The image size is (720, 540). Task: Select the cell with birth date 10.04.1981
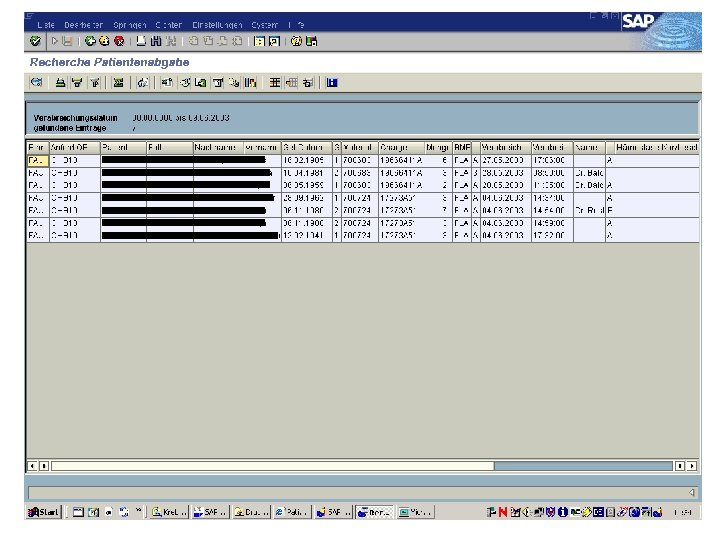coord(307,173)
